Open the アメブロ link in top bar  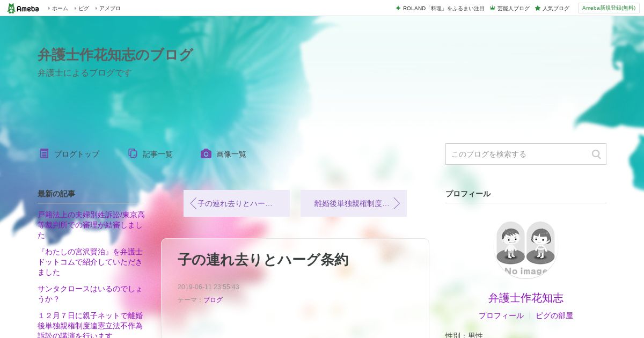(110, 9)
